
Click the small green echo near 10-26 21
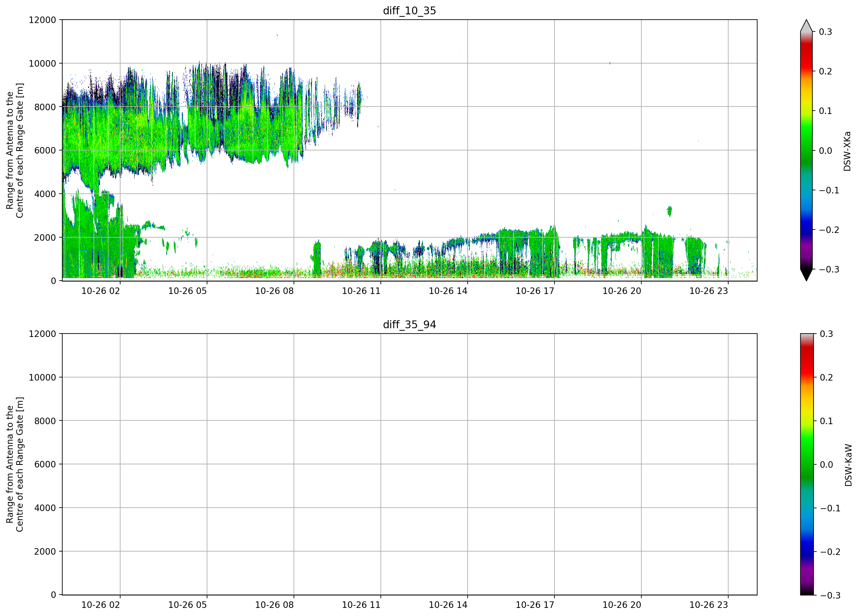(x=669, y=211)
